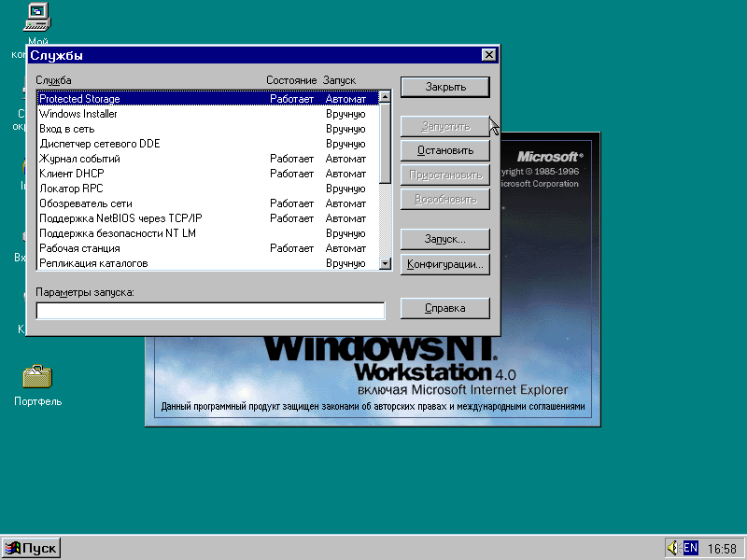Viewport: 747px width, 560px height.
Task: Close the Службы dialog with X
Action: click(x=488, y=55)
